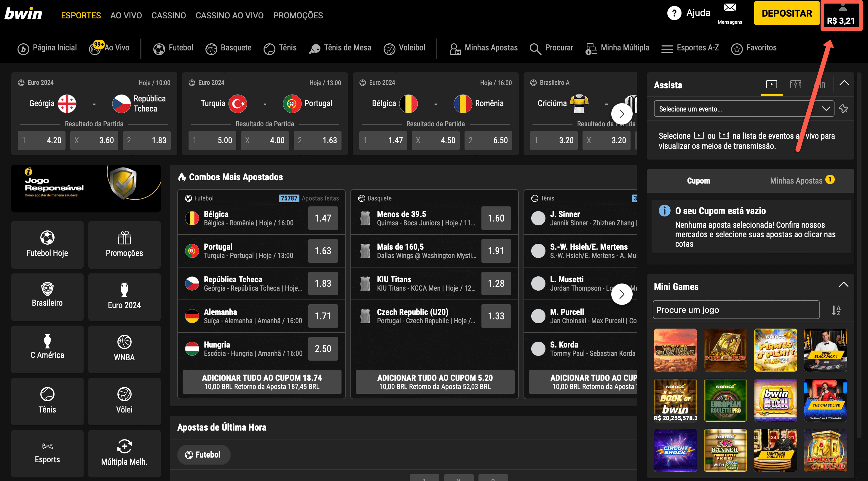Next arrow on featured matches carousel

pyautogui.click(x=622, y=114)
